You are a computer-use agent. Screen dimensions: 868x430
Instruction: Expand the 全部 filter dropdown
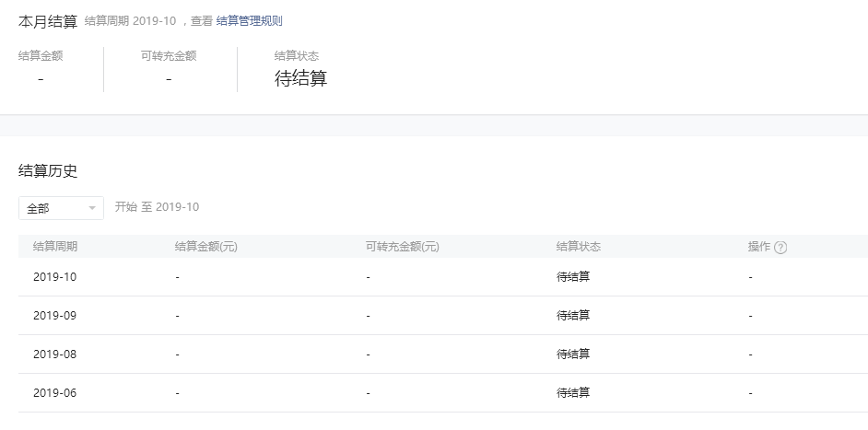[x=61, y=208]
